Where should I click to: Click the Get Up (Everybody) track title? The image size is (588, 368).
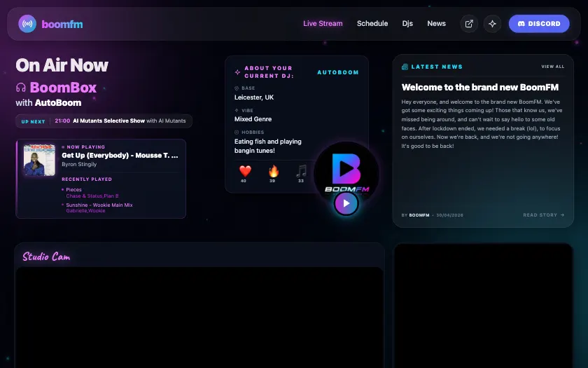(x=120, y=155)
